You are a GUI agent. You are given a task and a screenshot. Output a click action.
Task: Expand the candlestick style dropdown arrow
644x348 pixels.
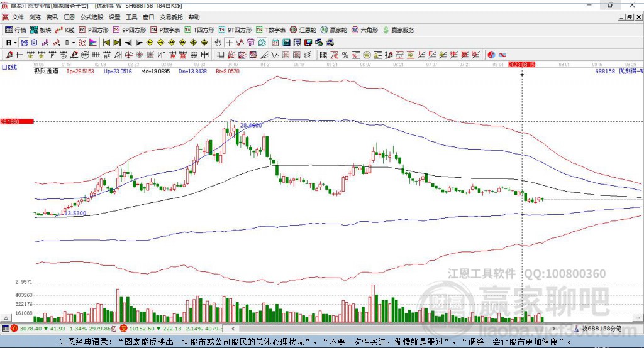[x=74, y=43]
